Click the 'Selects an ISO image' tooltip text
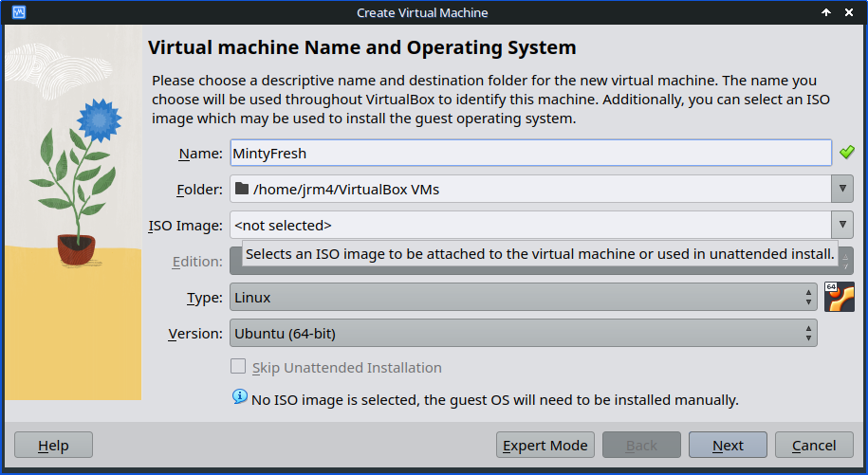Viewport: 868px width, 475px height. 540,254
